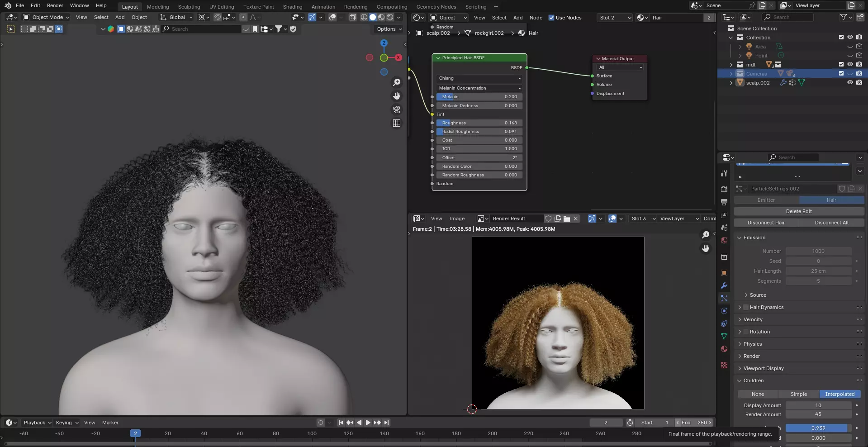Select wireframe viewport shading icon
Image resolution: width=868 pixels, height=447 pixels.
pos(364,17)
